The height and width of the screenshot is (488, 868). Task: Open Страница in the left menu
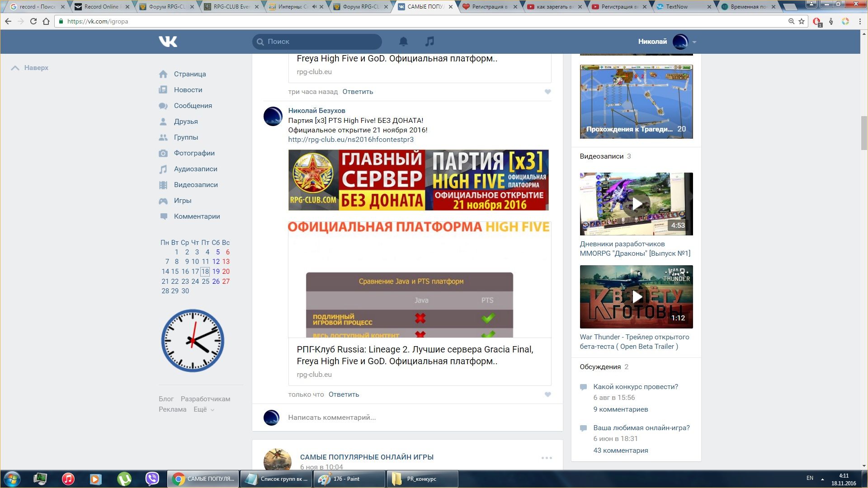(190, 74)
